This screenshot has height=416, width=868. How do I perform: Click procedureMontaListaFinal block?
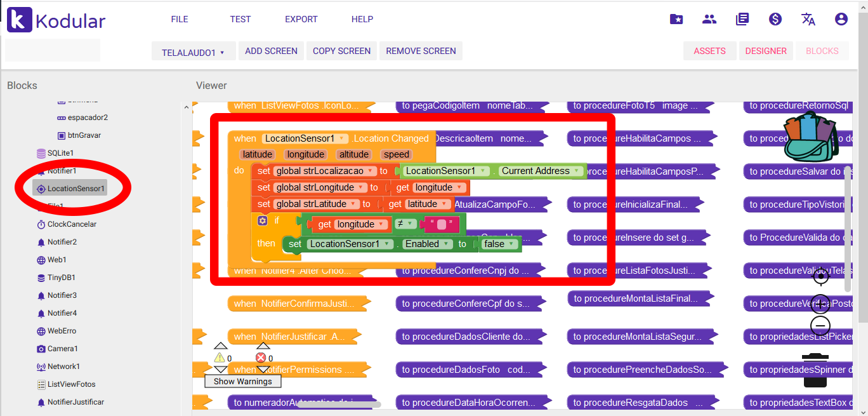tap(640, 299)
